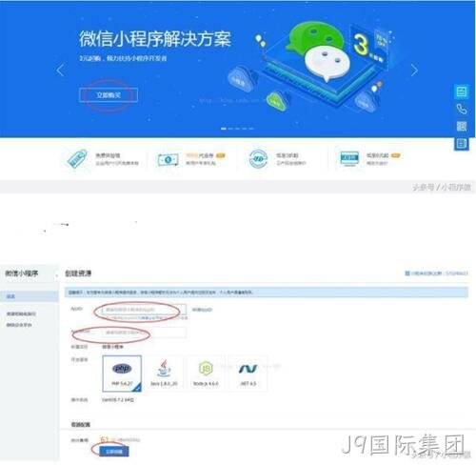This screenshot has width=476, height=465.
Task: Click the blue purchase button at bottom
Action: point(114,452)
